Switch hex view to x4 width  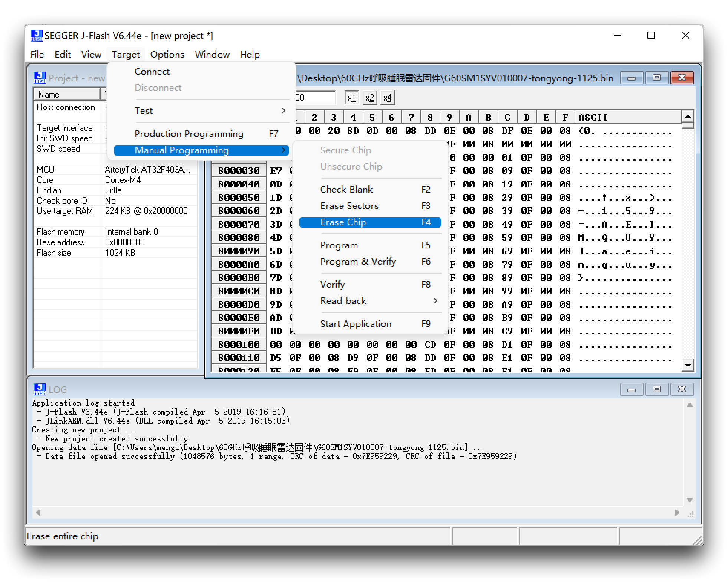click(x=387, y=98)
